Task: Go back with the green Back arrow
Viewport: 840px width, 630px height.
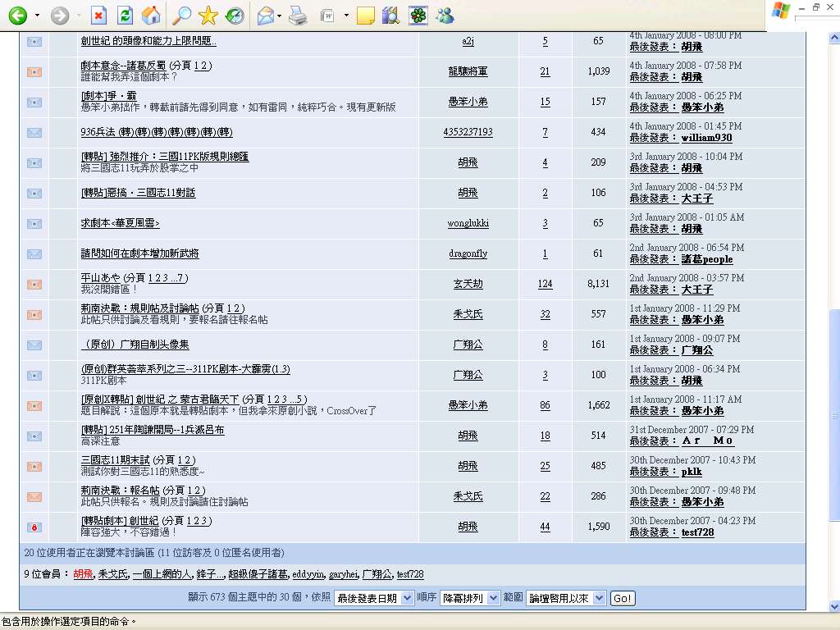Action: pos(18,16)
